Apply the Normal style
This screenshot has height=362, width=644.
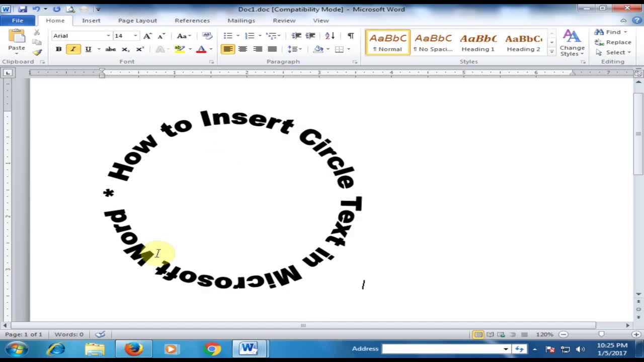pyautogui.click(x=387, y=42)
